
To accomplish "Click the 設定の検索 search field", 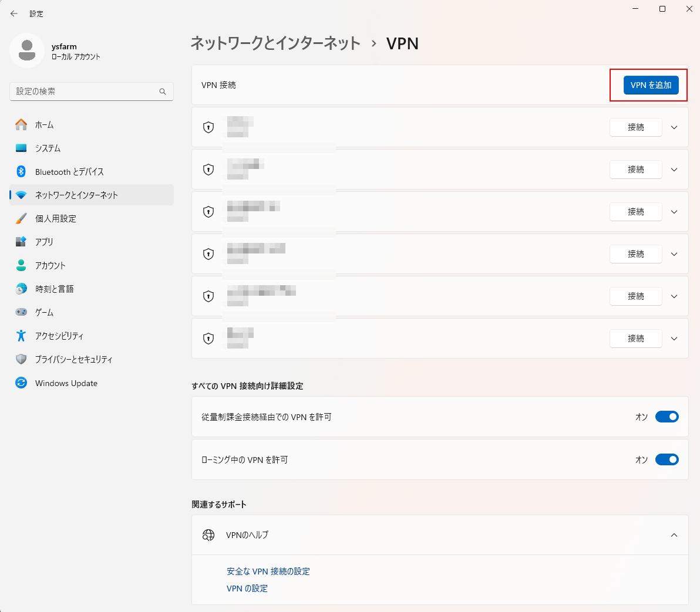I will [85, 92].
